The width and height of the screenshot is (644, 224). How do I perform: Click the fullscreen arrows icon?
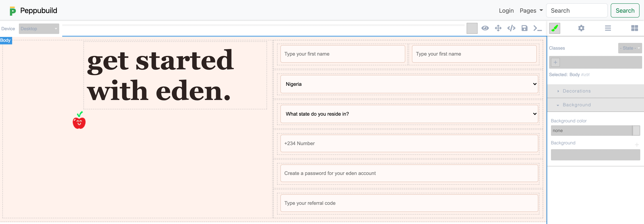tap(498, 28)
